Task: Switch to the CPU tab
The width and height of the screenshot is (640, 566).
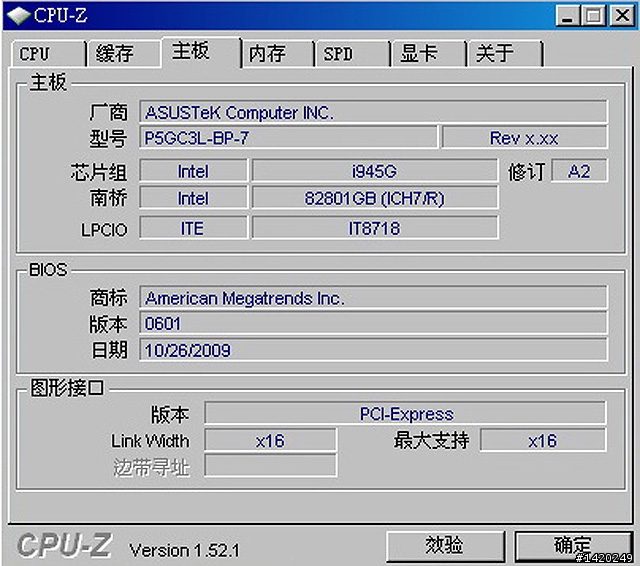Action: pos(48,54)
